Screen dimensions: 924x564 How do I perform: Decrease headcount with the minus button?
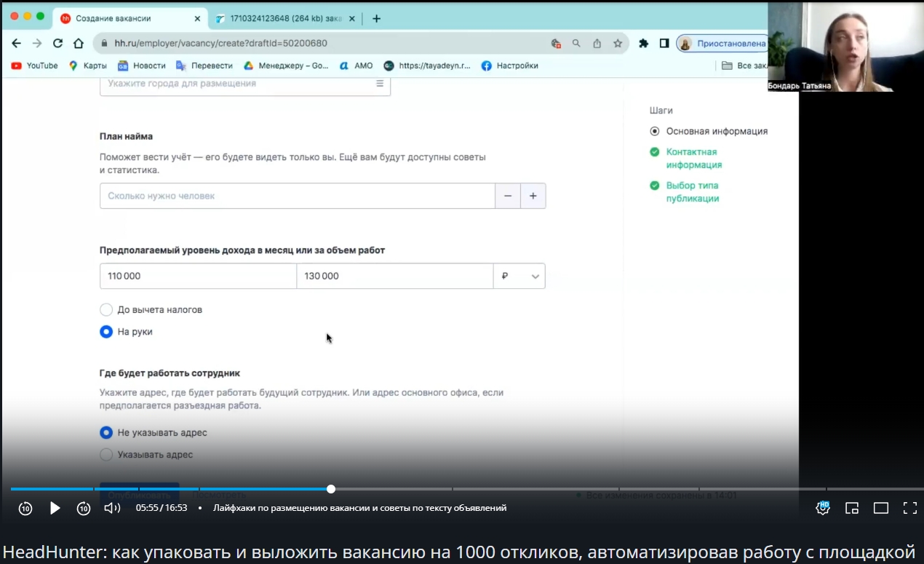(x=508, y=196)
